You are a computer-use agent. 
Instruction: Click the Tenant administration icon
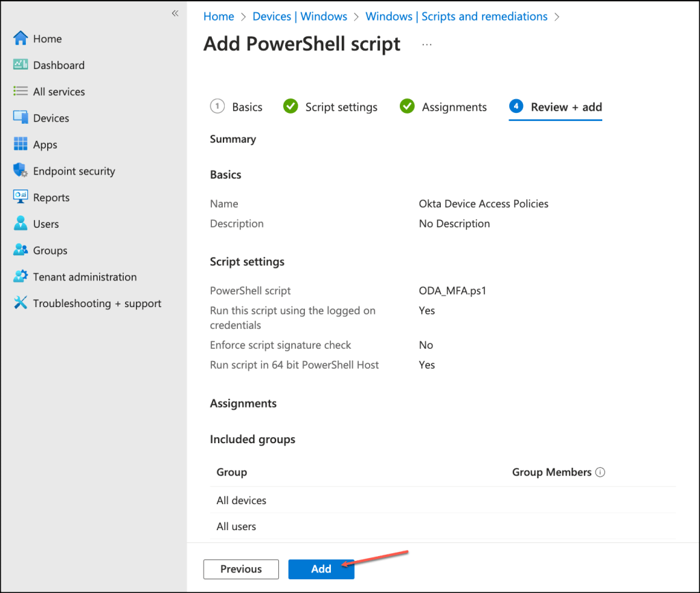point(21,277)
